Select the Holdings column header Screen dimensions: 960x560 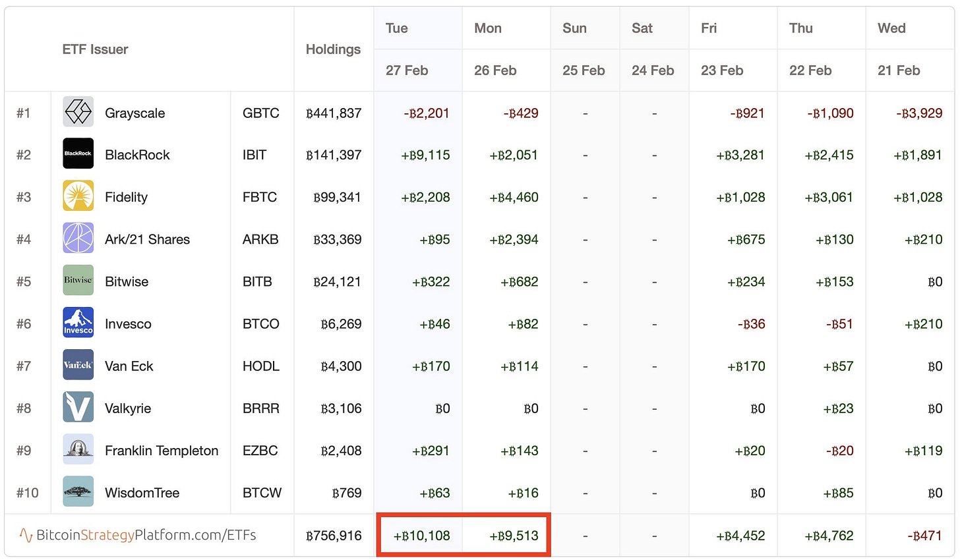coord(333,49)
